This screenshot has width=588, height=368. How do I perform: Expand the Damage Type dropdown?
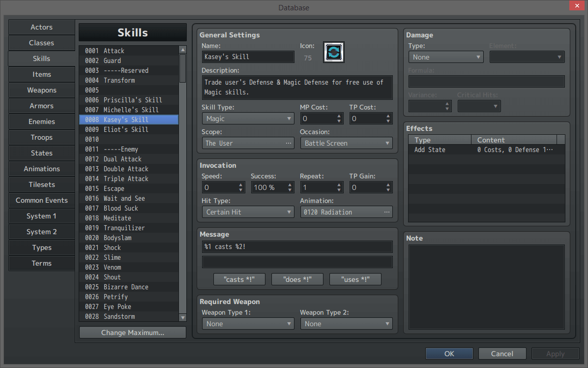(445, 57)
